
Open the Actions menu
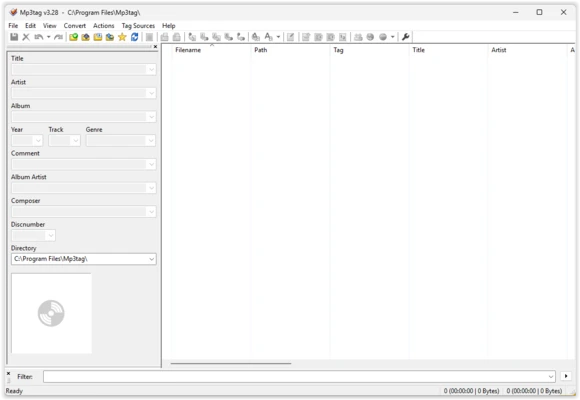(x=104, y=26)
